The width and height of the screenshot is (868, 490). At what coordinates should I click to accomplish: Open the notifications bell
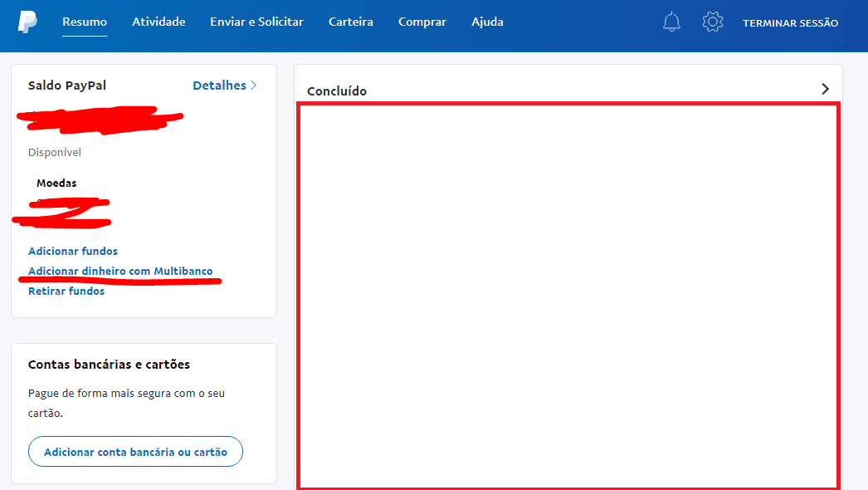pos(671,22)
